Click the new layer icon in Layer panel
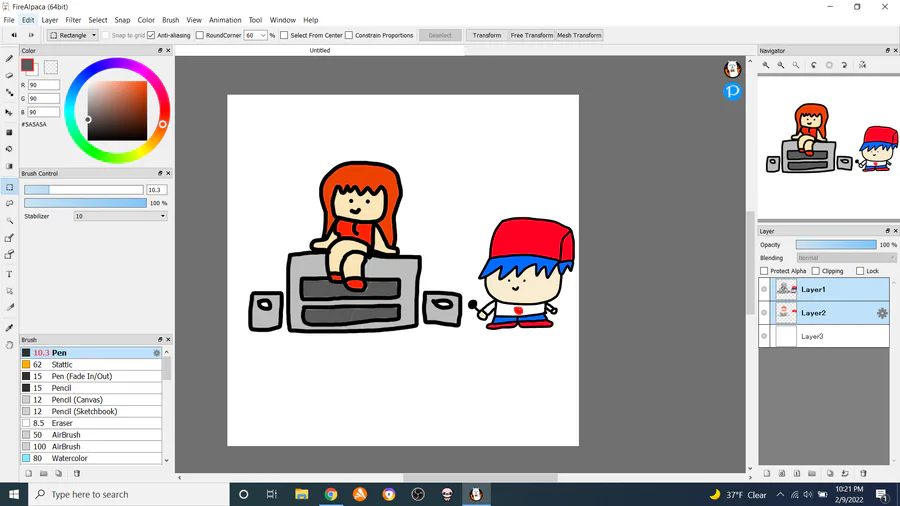 (x=767, y=474)
